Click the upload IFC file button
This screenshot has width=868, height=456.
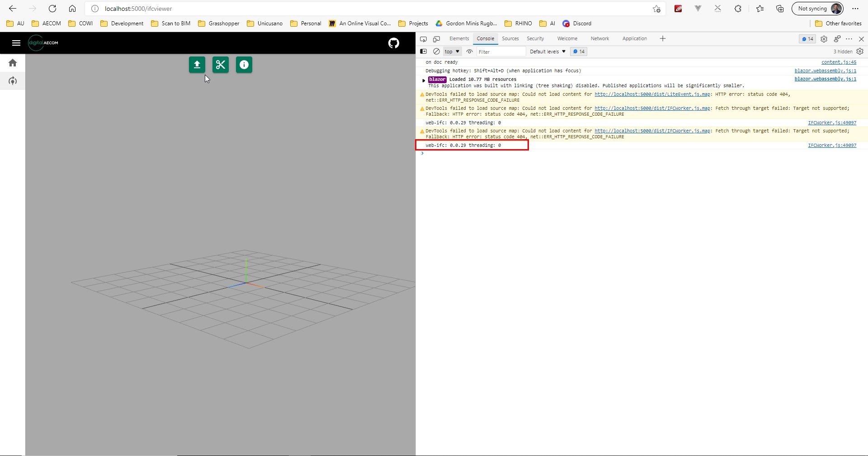tap(197, 65)
